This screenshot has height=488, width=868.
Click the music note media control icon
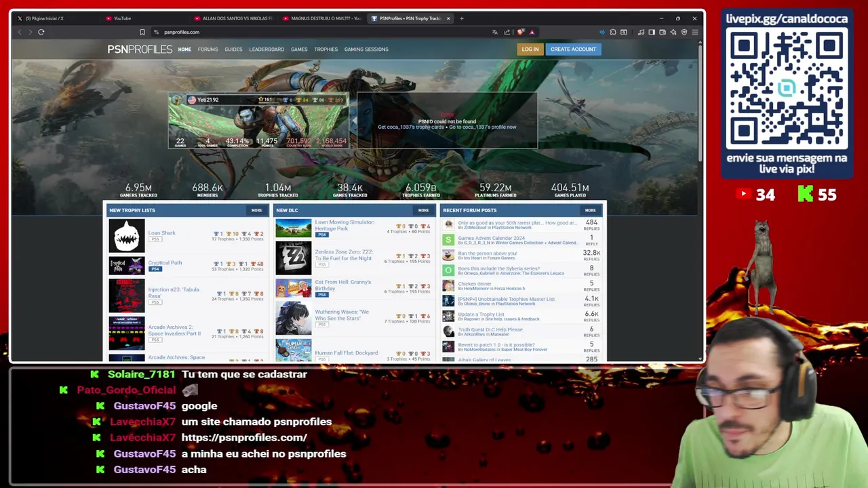coord(641,32)
